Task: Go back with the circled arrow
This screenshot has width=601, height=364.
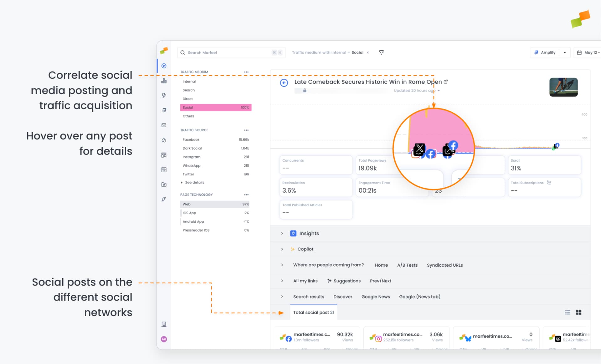Action: click(x=284, y=83)
